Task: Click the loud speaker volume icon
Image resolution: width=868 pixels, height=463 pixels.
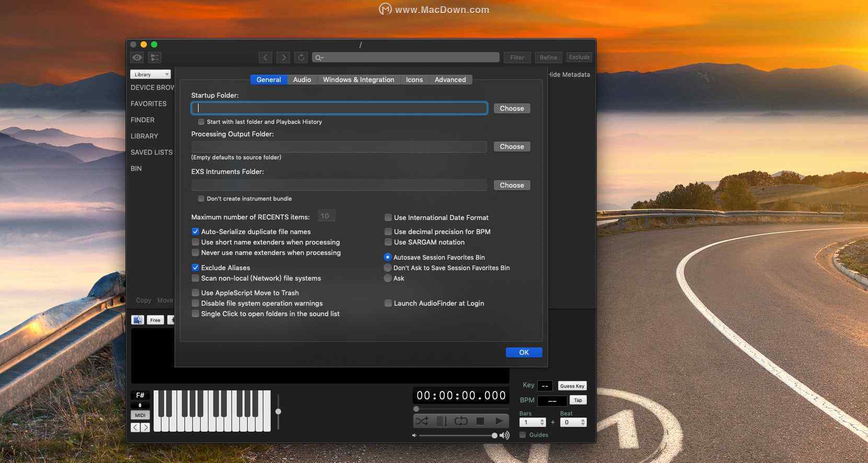Action: (x=504, y=435)
